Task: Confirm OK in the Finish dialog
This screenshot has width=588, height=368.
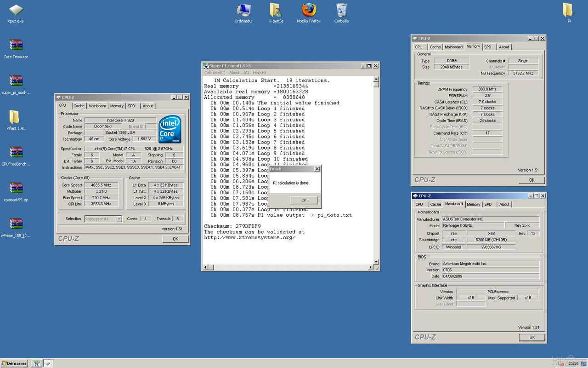Action: click(304, 200)
